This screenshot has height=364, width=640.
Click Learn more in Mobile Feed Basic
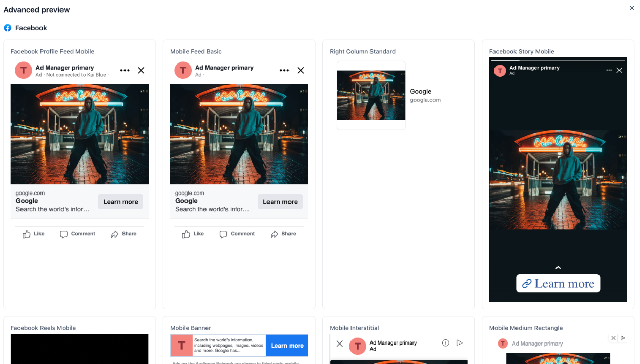[x=280, y=202]
